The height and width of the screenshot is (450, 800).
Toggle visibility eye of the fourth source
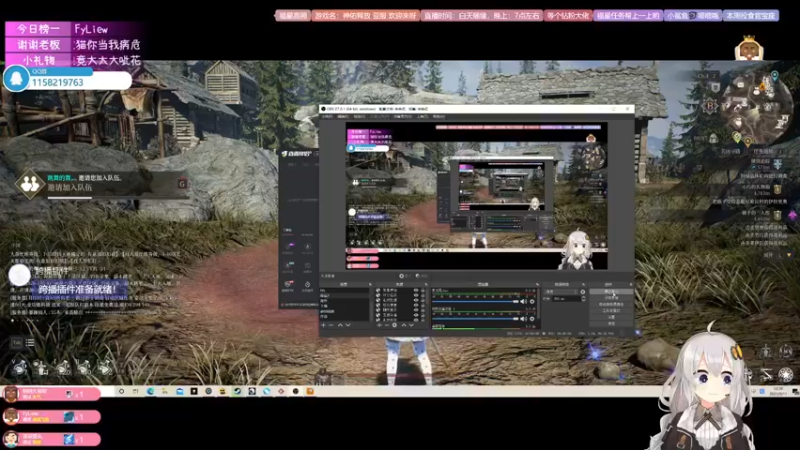click(416, 305)
